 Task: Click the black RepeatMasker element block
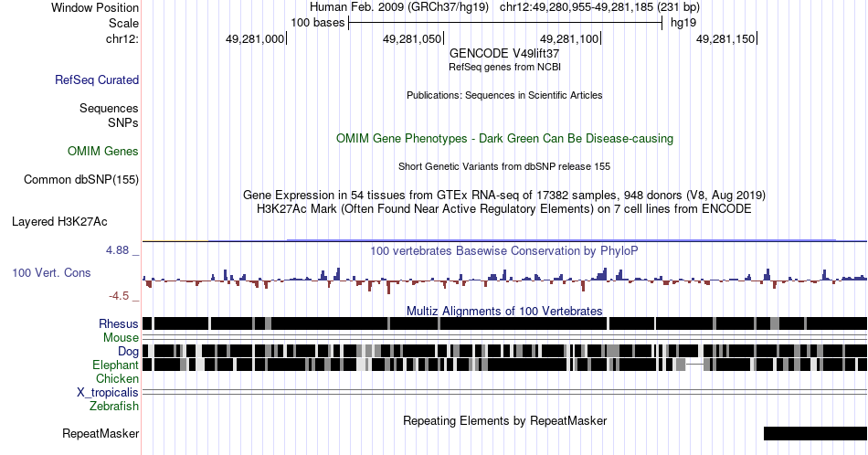click(x=815, y=433)
